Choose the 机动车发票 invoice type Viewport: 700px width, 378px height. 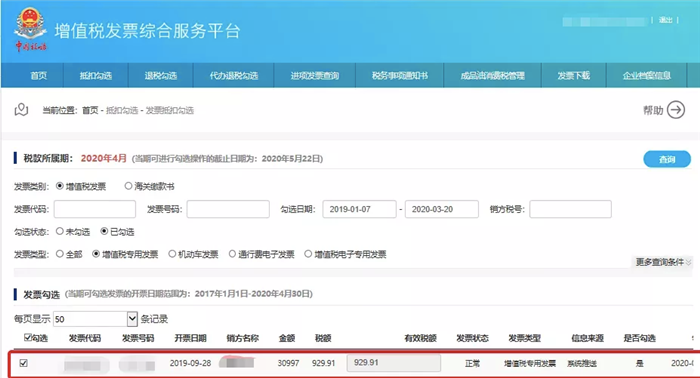[172, 254]
